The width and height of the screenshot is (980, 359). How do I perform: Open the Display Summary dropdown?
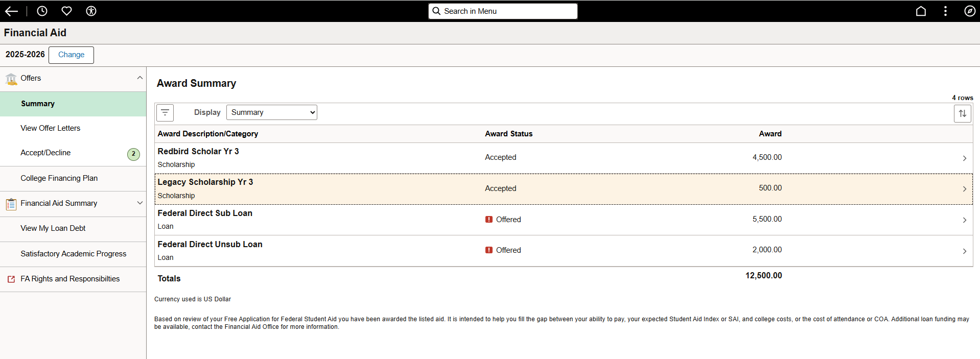[x=272, y=112]
